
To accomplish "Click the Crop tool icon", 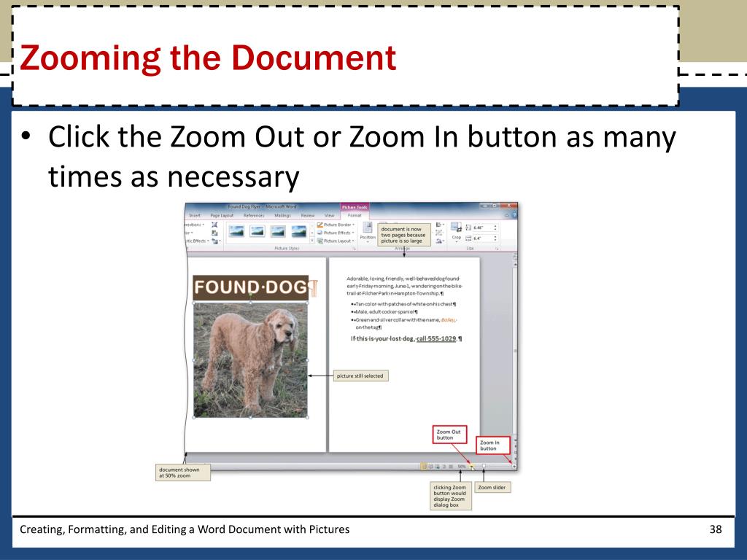I will click(x=457, y=227).
